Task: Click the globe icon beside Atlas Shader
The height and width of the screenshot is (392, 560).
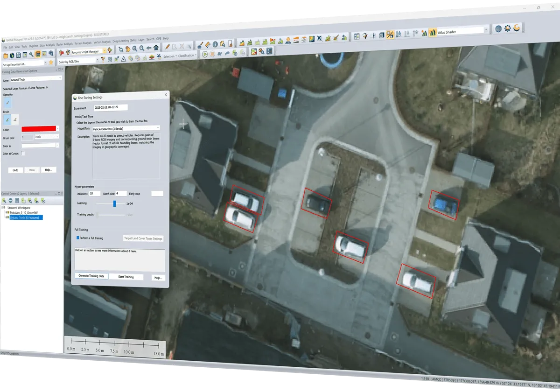Action: click(x=498, y=28)
